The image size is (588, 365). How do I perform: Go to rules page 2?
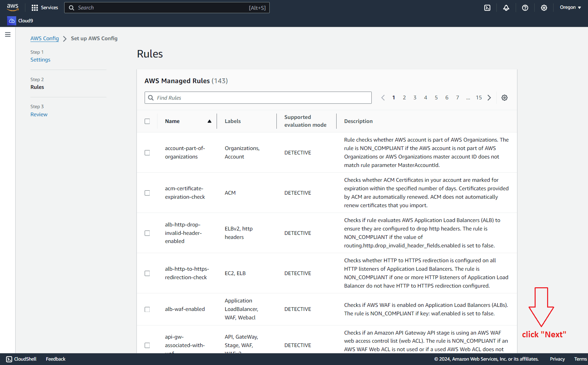point(404,98)
